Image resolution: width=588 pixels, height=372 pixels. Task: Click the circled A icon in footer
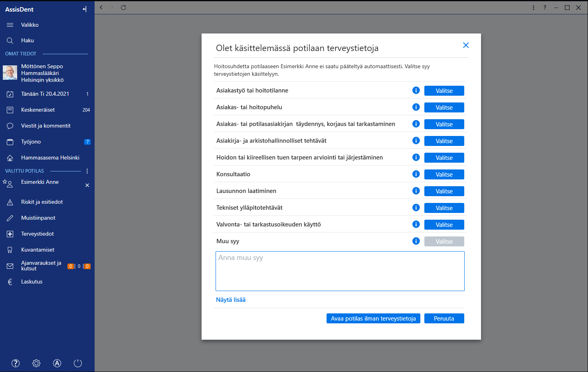(57, 363)
